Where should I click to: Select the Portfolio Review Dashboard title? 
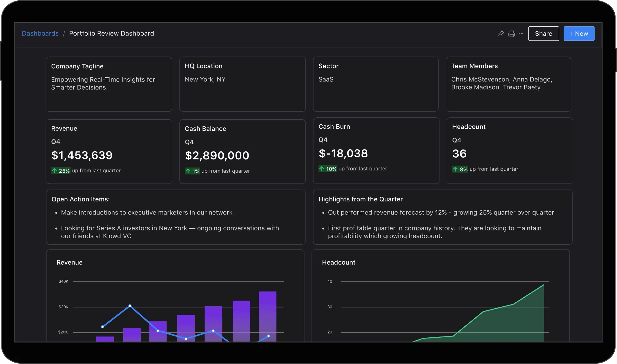click(111, 33)
